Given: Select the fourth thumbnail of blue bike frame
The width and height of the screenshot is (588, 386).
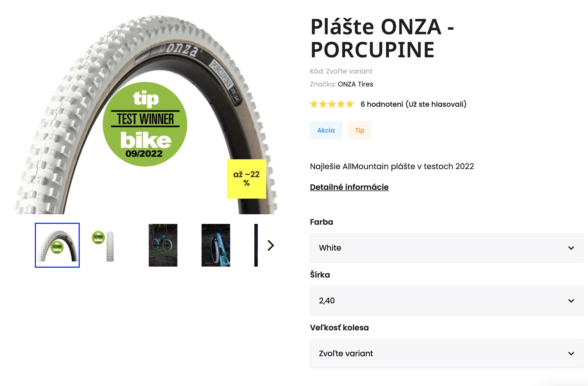Looking at the screenshot, I should (216, 245).
